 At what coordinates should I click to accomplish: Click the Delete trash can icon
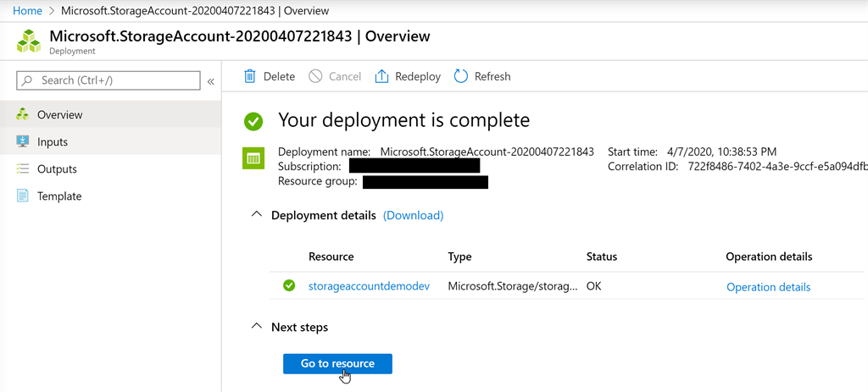pos(250,76)
